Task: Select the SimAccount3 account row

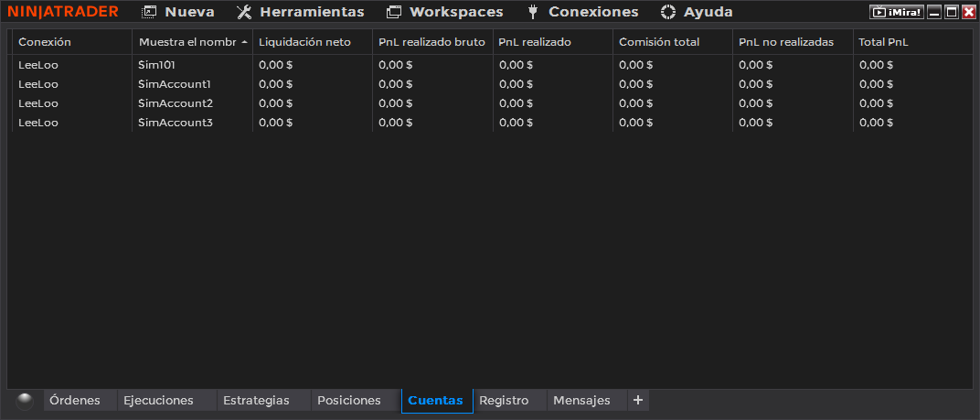Action: coord(493,123)
